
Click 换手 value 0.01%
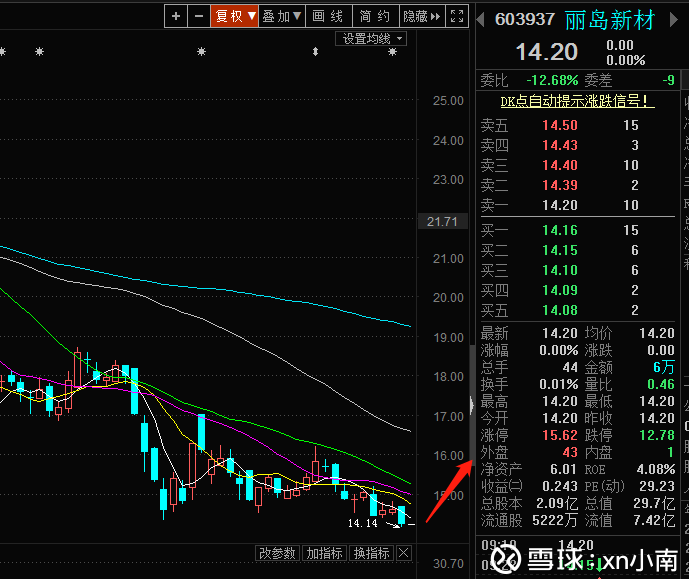pyautogui.click(x=558, y=384)
